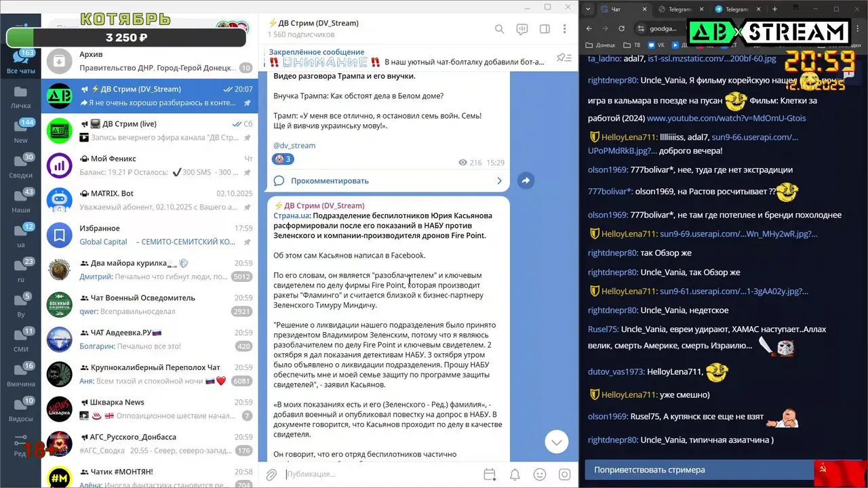Screen dimensions: 868x488
Task: Click the dutov_vas1973 username in chat
Action: tap(615, 371)
